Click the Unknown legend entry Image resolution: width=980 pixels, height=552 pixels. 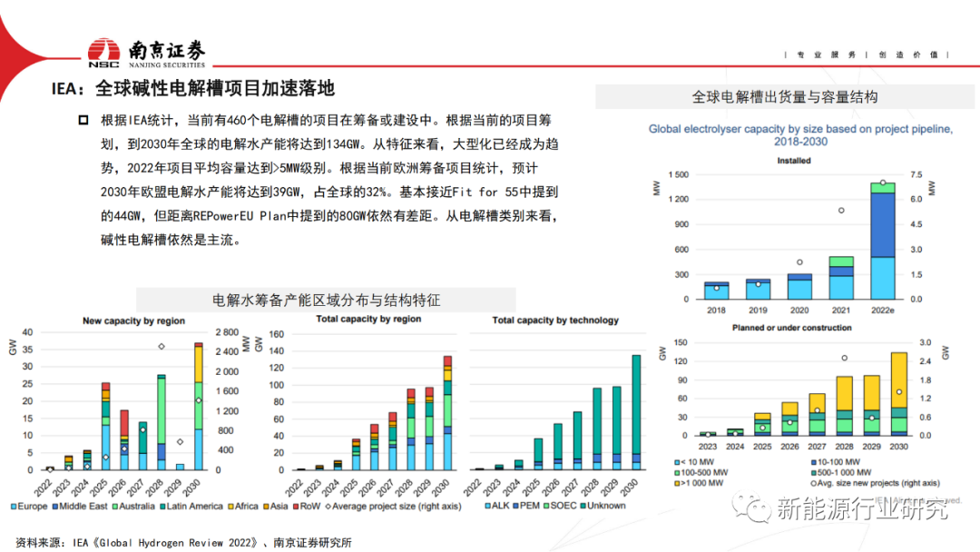coord(603,506)
